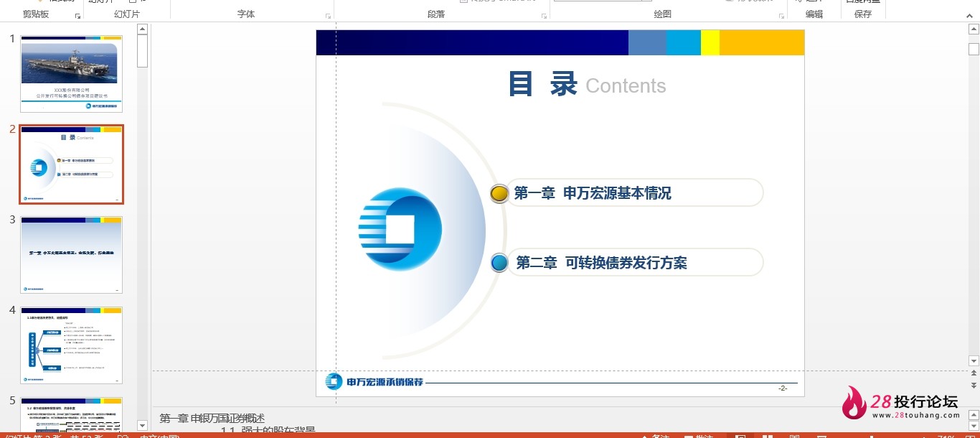Click the 剪贴板 ribbon group label
Image resolution: width=980 pixels, height=438 pixels.
(36, 14)
